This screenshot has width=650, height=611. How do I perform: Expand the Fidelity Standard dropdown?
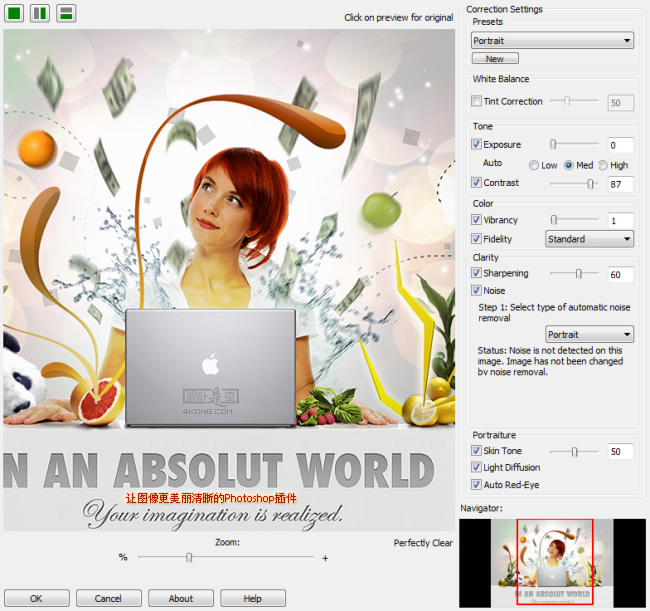pyautogui.click(x=589, y=239)
